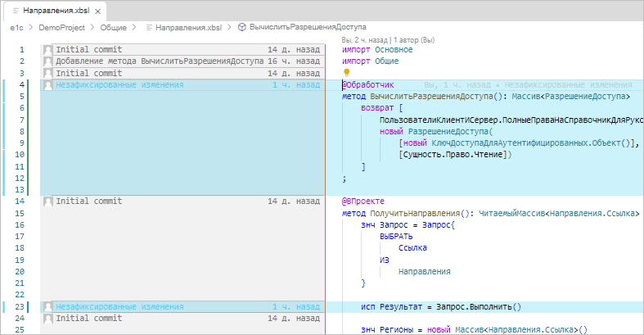Click the avatar on line 4 uncommitted changes
The width and height of the screenshot is (644, 335).
point(48,84)
